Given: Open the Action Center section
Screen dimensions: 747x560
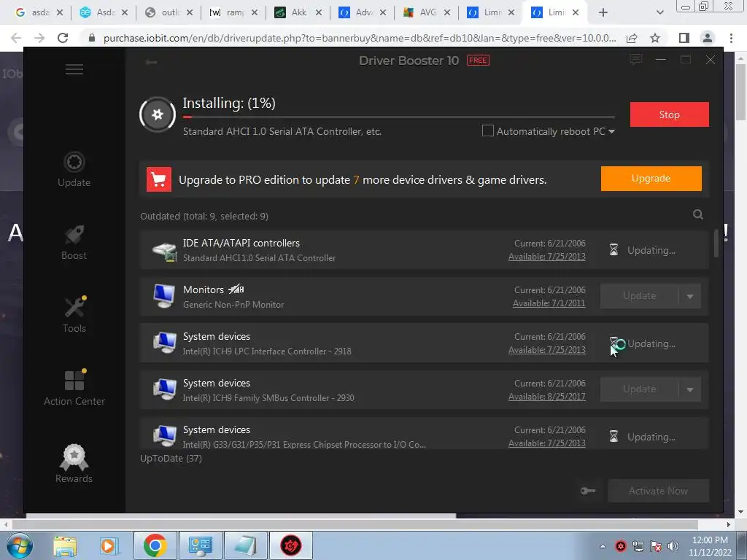Looking at the screenshot, I should pyautogui.click(x=74, y=388).
